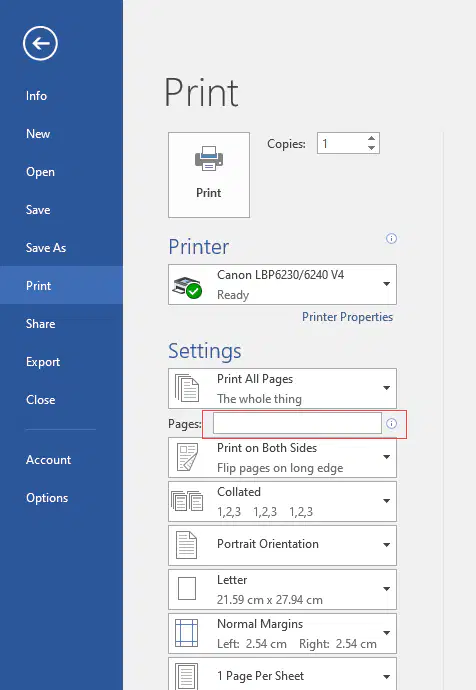476x690 pixels.
Task: Increase copies with the up arrow
Action: click(x=372, y=138)
